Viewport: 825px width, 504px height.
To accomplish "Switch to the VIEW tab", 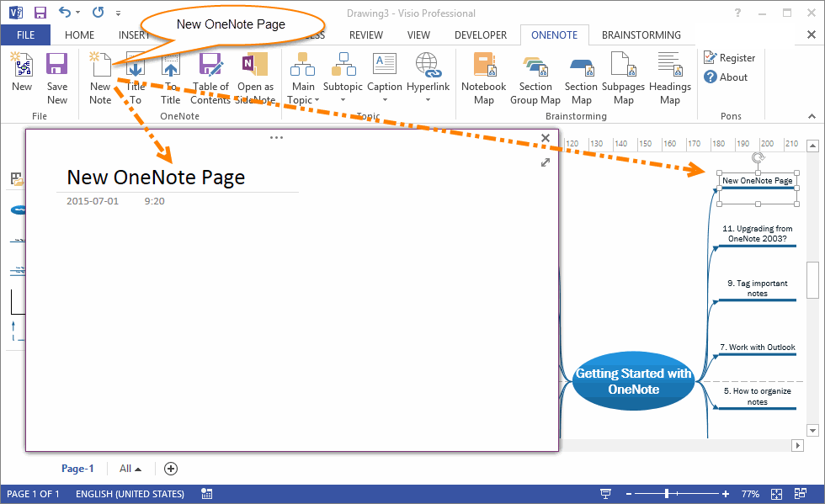I will (418, 35).
